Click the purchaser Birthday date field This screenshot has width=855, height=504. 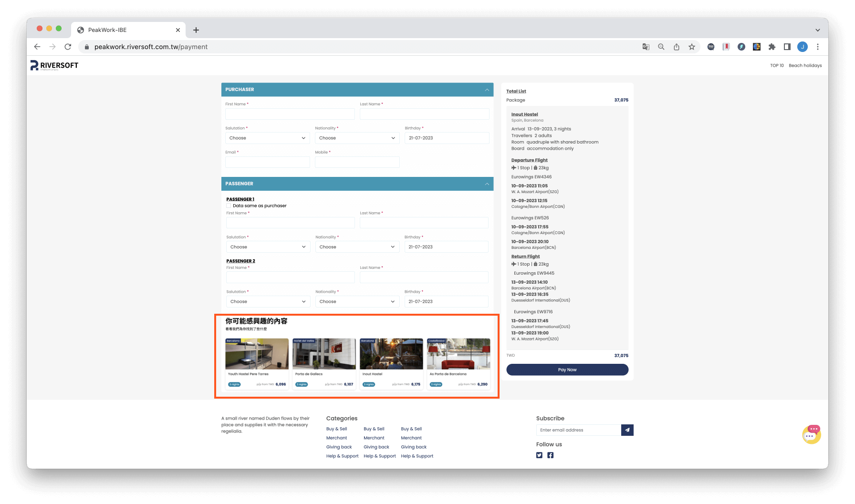coord(447,138)
